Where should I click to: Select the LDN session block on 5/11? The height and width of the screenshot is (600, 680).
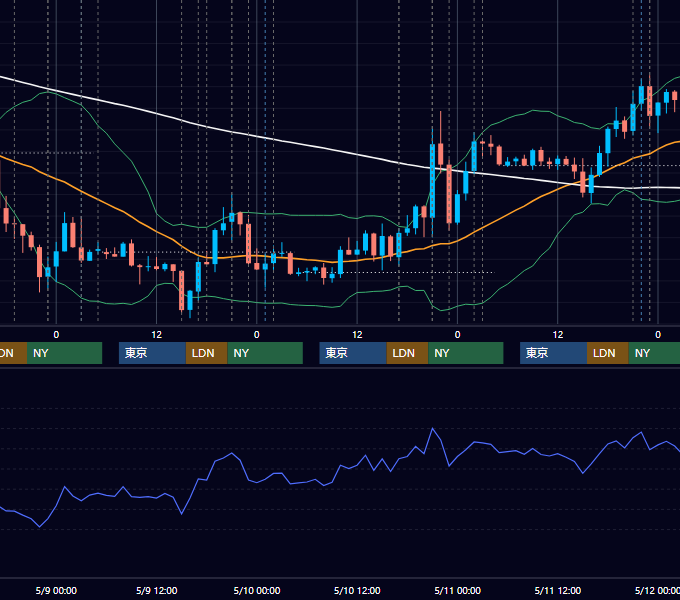click(x=608, y=353)
